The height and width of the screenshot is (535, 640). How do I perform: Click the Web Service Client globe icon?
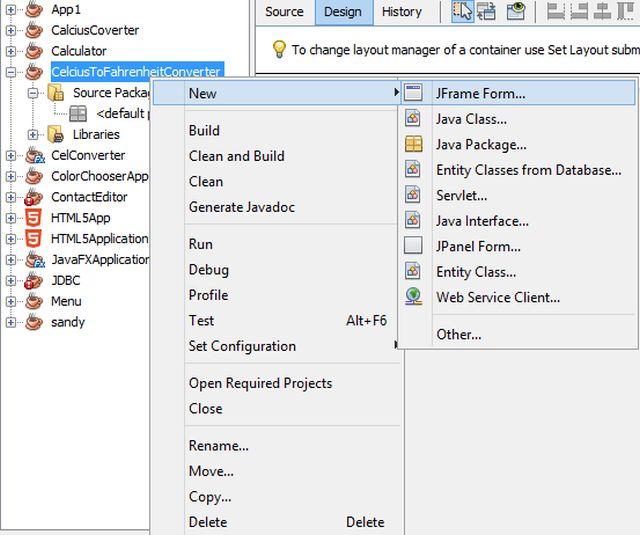[413, 297]
